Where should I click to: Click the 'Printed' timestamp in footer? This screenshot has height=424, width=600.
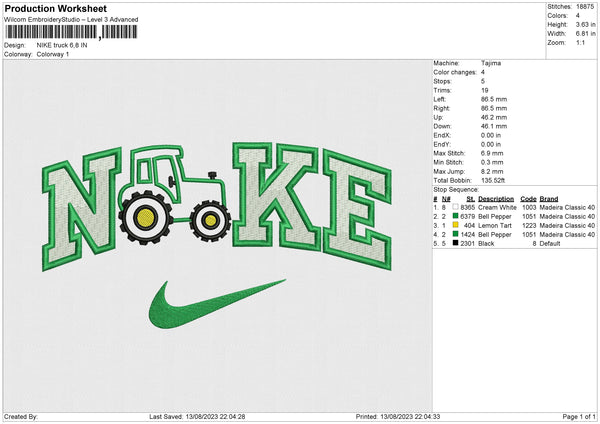pos(398,416)
